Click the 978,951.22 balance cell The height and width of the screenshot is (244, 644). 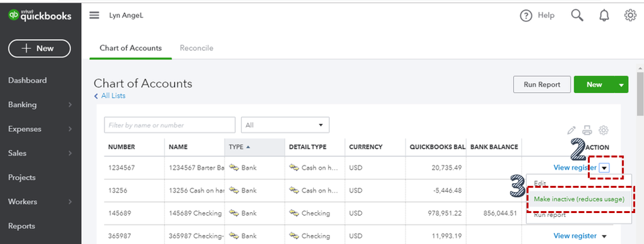(445, 213)
